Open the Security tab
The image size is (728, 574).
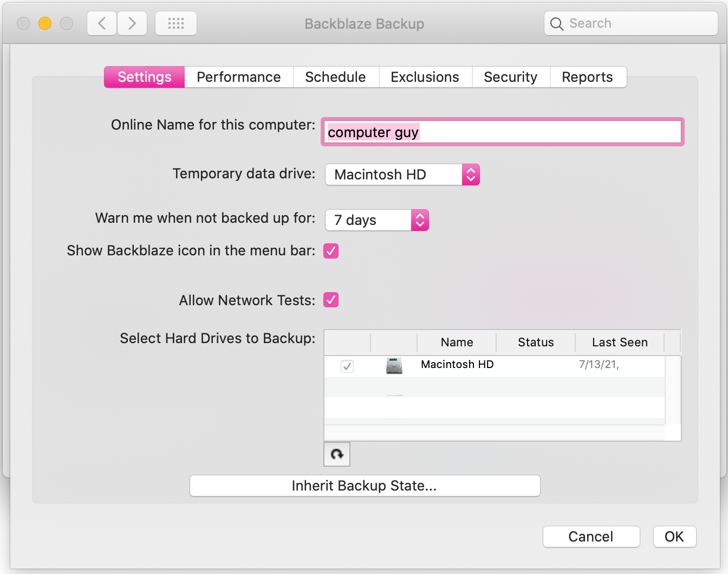click(511, 77)
